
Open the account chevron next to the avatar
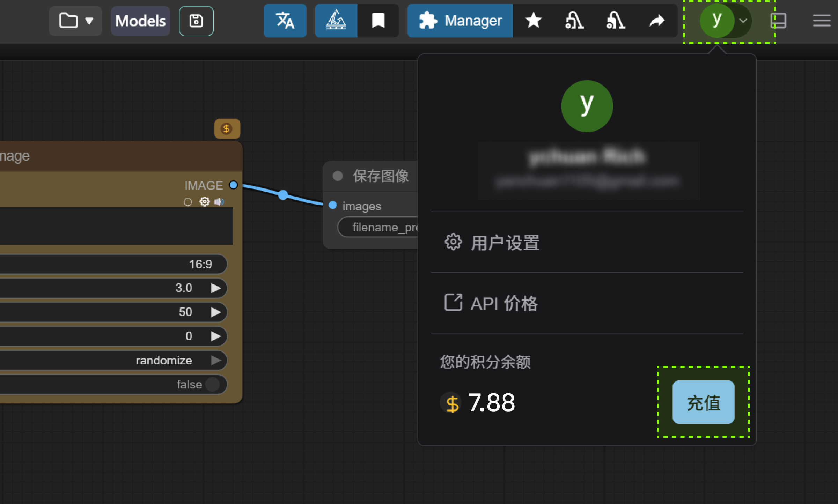coord(744,21)
